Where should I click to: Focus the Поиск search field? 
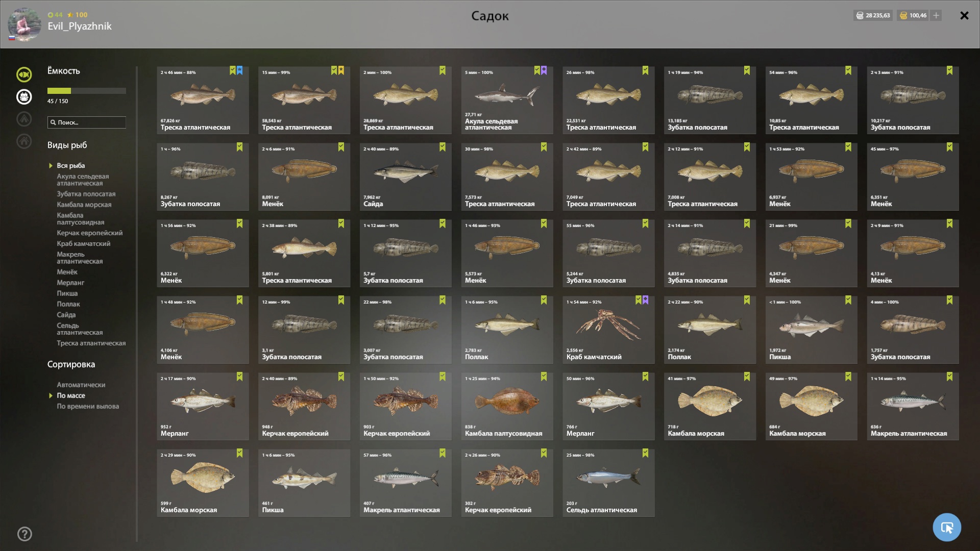[87, 122]
